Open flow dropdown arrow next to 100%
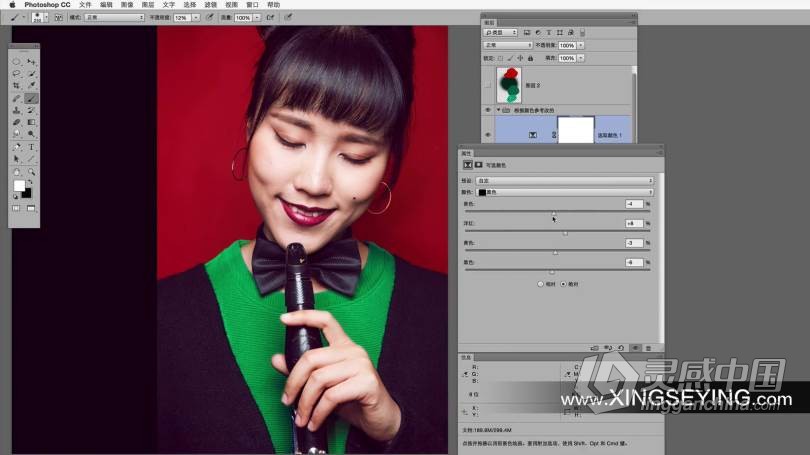810x455 pixels. (257, 18)
